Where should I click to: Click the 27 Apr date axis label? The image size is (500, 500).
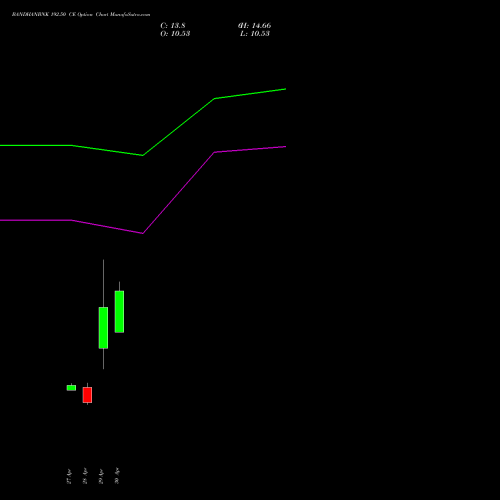coord(69,476)
